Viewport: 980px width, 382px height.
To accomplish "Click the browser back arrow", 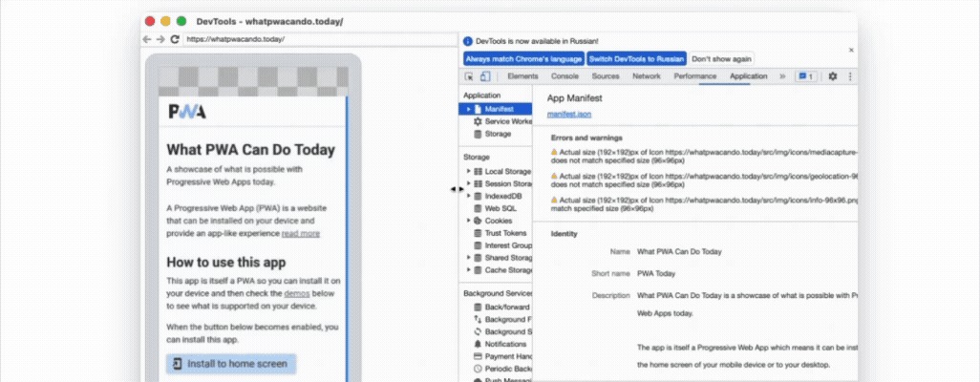I will [x=147, y=39].
